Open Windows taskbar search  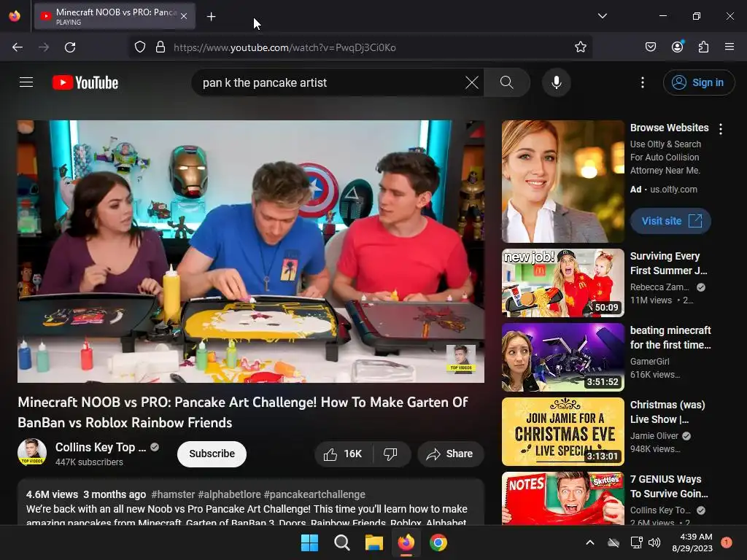(x=341, y=542)
